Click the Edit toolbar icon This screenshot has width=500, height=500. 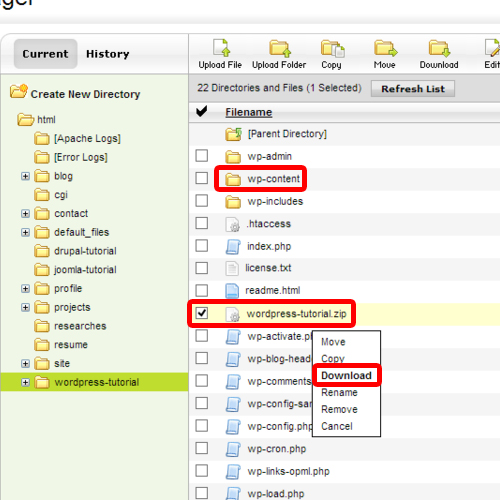(493, 48)
